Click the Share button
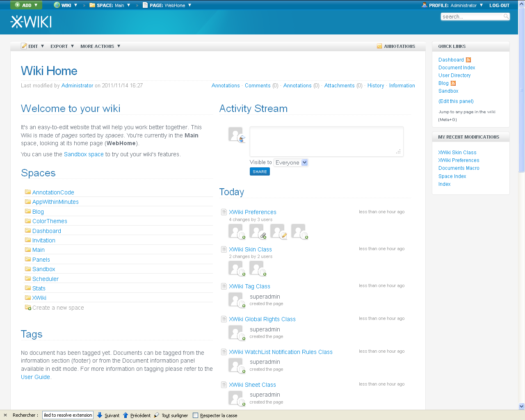 coord(260,171)
